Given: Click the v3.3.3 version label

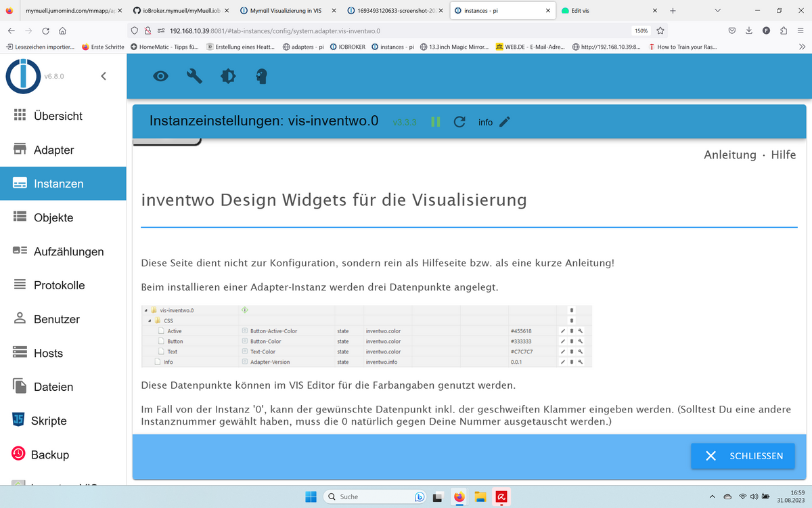Looking at the screenshot, I should [405, 123].
